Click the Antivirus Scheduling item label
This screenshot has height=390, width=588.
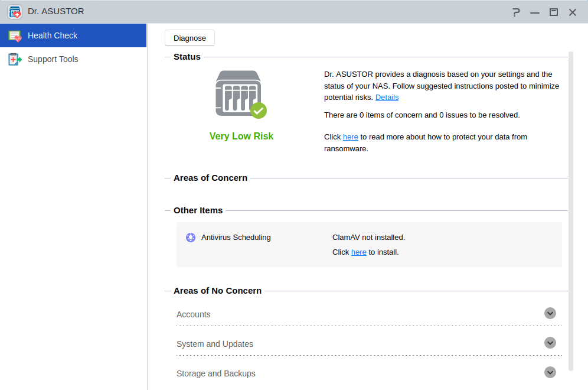(236, 238)
